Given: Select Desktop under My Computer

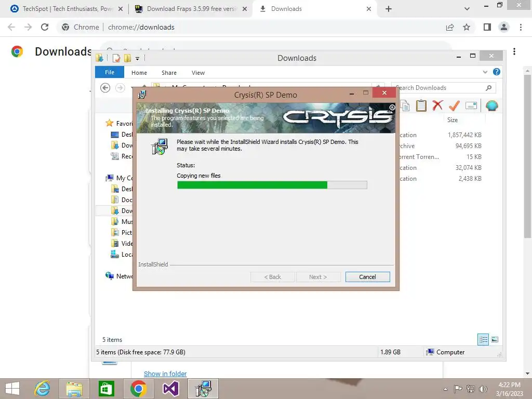Looking at the screenshot, I should pyautogui.click(x=122, y=189).
